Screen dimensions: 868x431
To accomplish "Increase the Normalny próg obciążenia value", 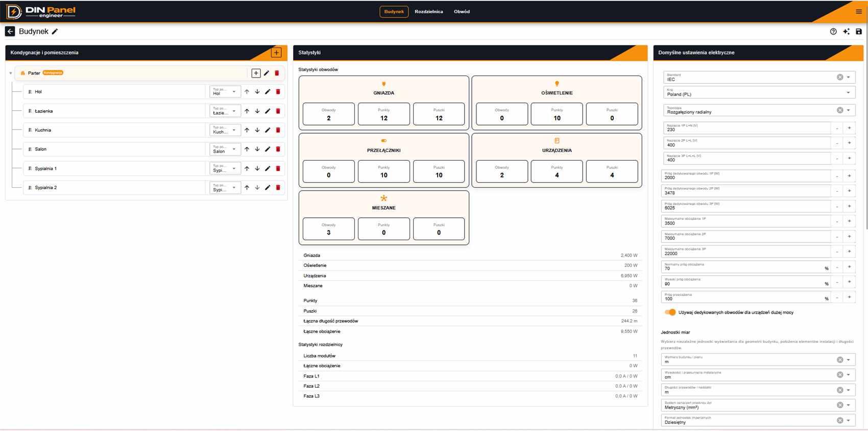I will (x=850, y=267).
